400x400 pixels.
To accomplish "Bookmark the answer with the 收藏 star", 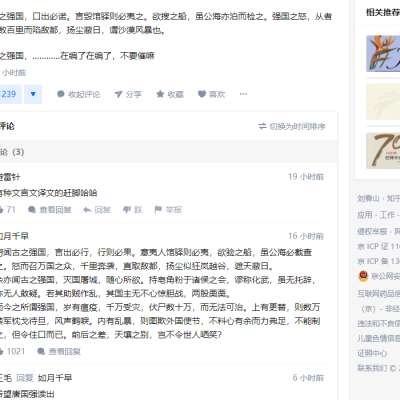I will pyautogui.click(x=170, y=94).
